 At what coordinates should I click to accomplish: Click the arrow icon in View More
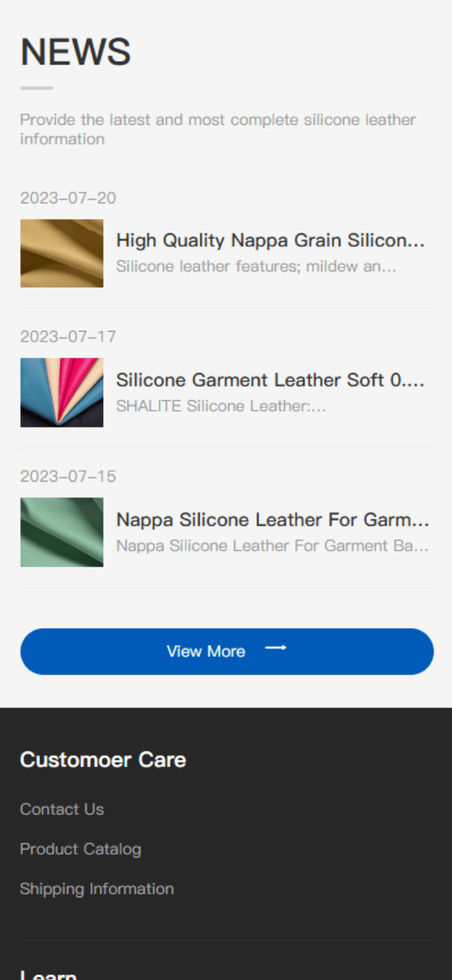click(275, 648)
